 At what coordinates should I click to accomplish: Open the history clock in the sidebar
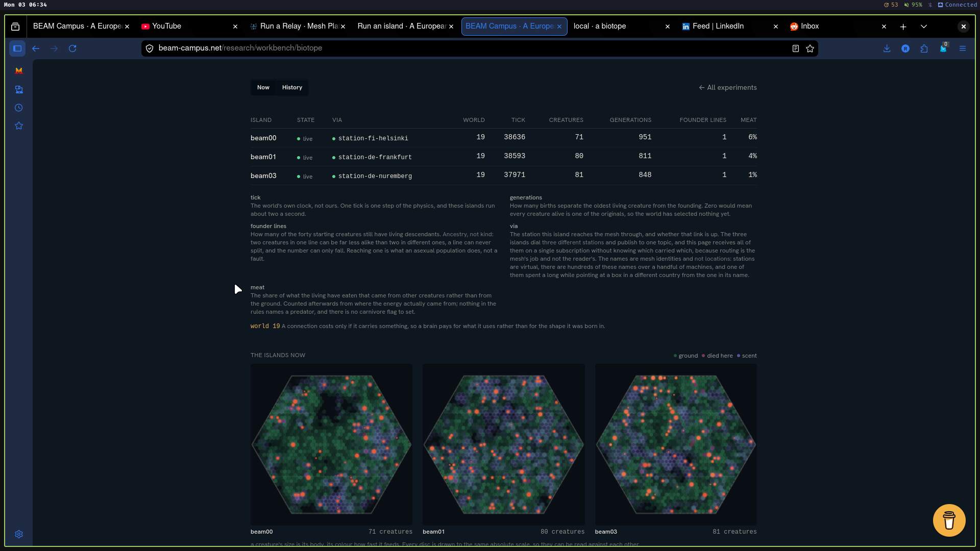coord(19,108)
